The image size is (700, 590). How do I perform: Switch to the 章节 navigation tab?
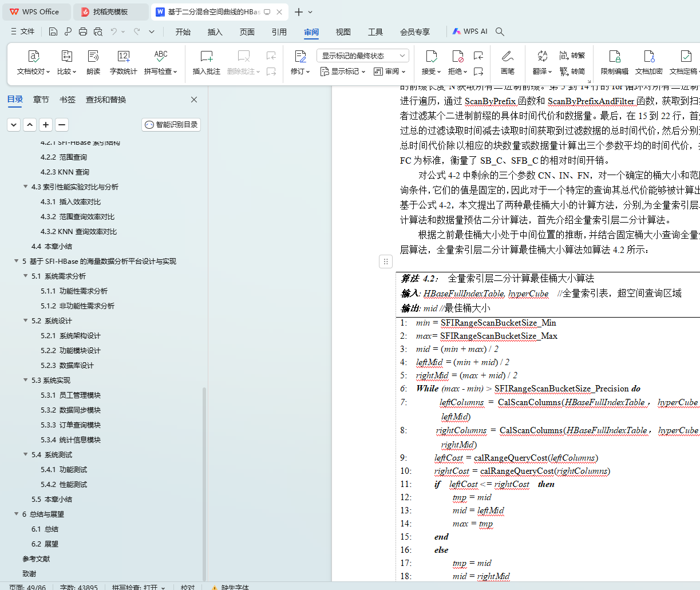pyautogui.click(x=41, y=100)
